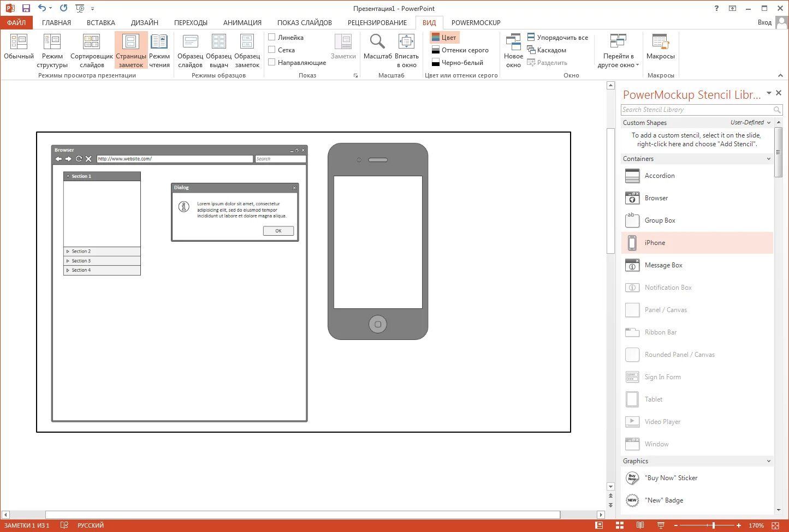Save the presentation from quick access toolbar
This screenshot has width=789, height=532.
pos(26,8)
